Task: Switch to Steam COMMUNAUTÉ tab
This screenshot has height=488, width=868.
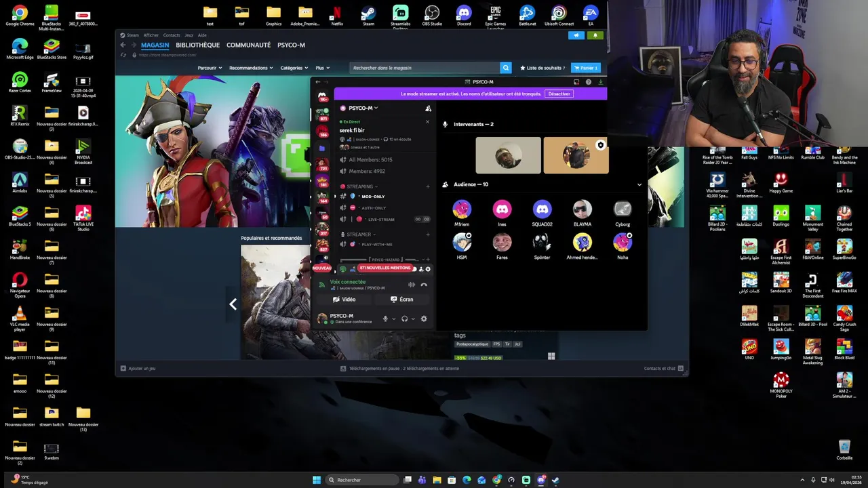Action: pyautogui.click(x=248, y=45)
